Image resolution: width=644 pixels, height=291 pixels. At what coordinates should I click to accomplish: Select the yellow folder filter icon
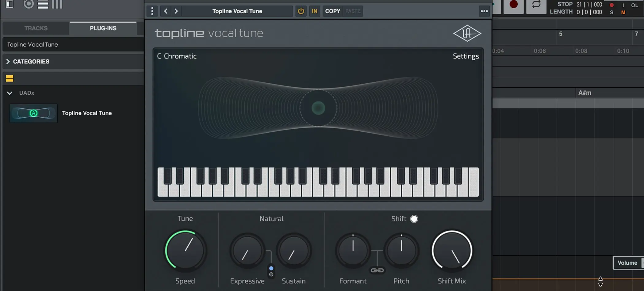tap(10, 78)
